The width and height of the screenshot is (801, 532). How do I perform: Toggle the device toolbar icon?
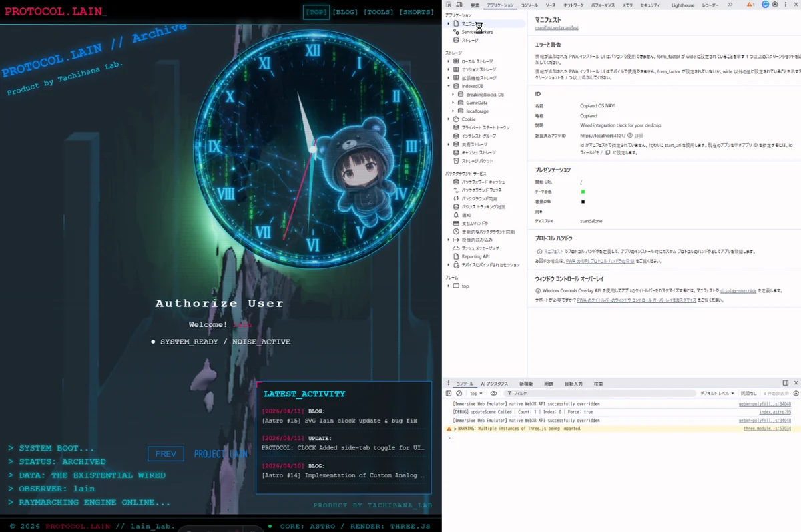pos(459,5)
